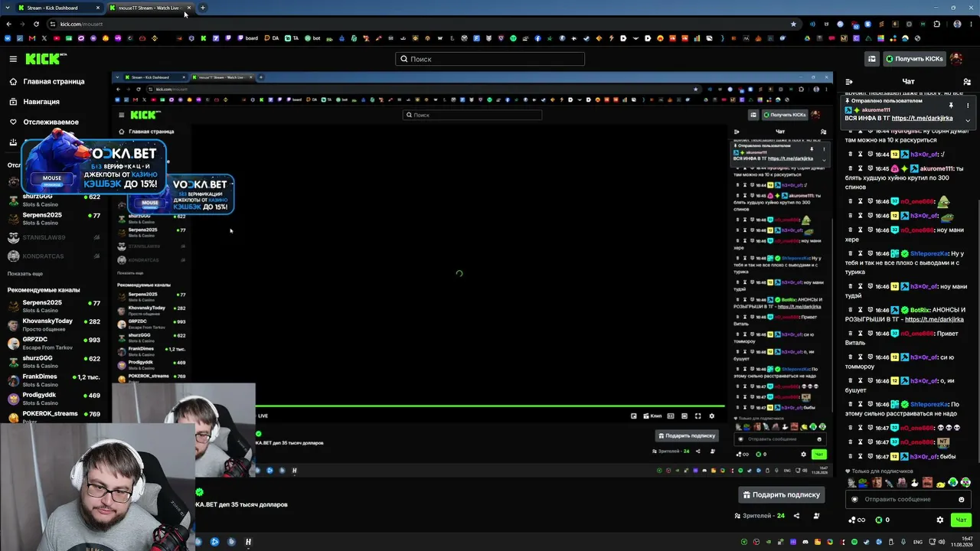Image resolution: width=980 pixels, height=551 pixels.
Task: Click the channel points infinity icon
Action: (x=857, y=520)
